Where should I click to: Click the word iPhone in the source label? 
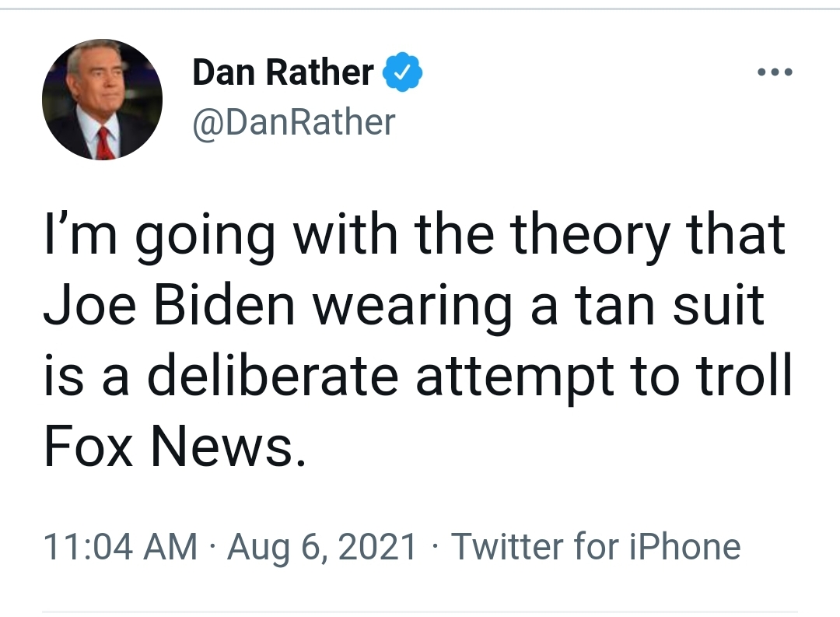pyautogui.click(x=684, y=547)
